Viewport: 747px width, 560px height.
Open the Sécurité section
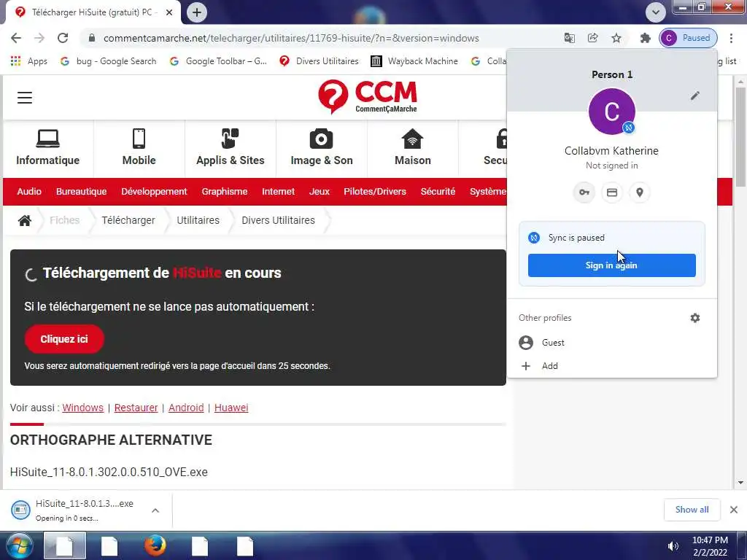click(438, 192)
